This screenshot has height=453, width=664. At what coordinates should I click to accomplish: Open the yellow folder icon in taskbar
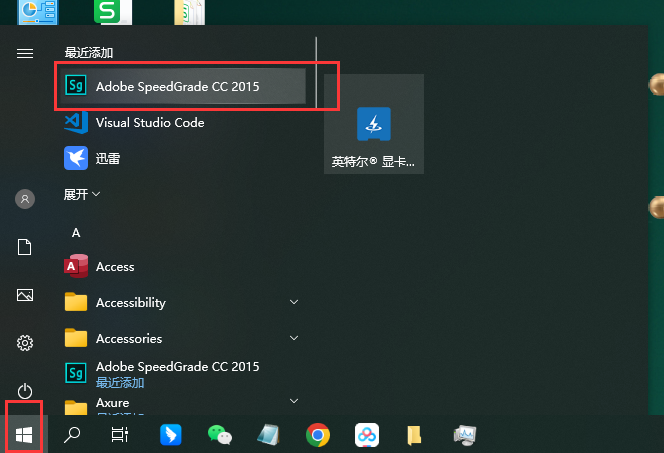(414, 435)
